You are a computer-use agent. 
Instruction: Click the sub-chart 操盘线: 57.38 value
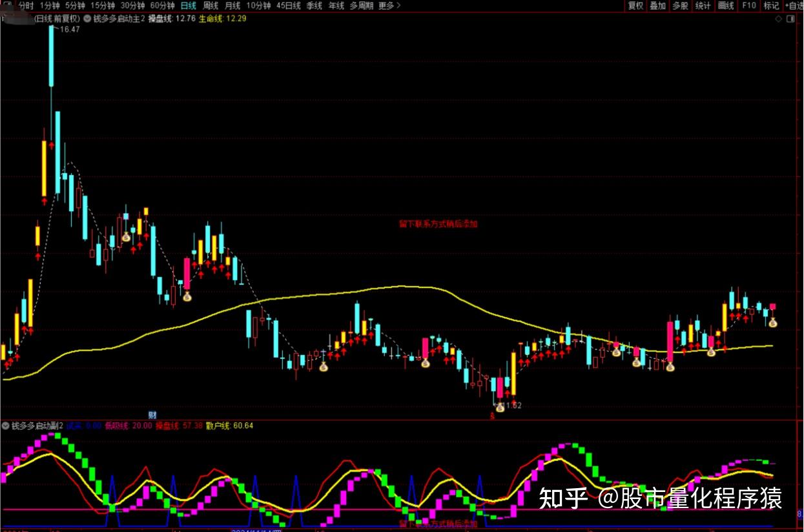(x=179, y=425)
